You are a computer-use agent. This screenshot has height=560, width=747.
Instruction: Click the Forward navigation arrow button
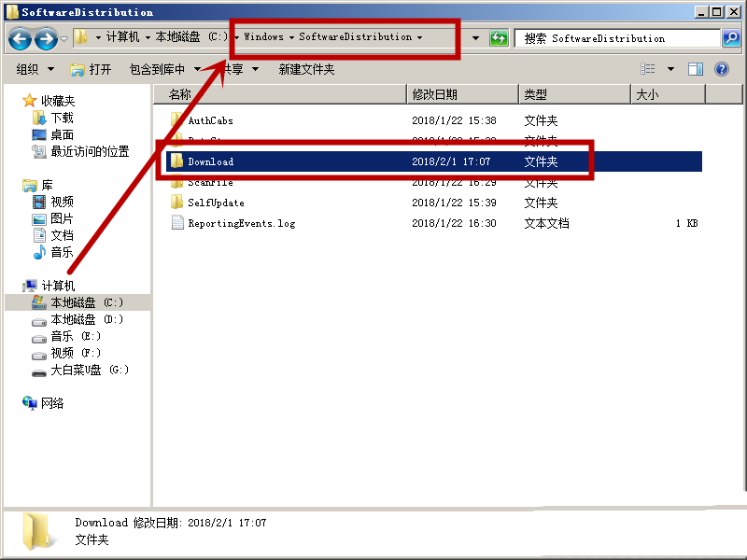tap(45, 38)
